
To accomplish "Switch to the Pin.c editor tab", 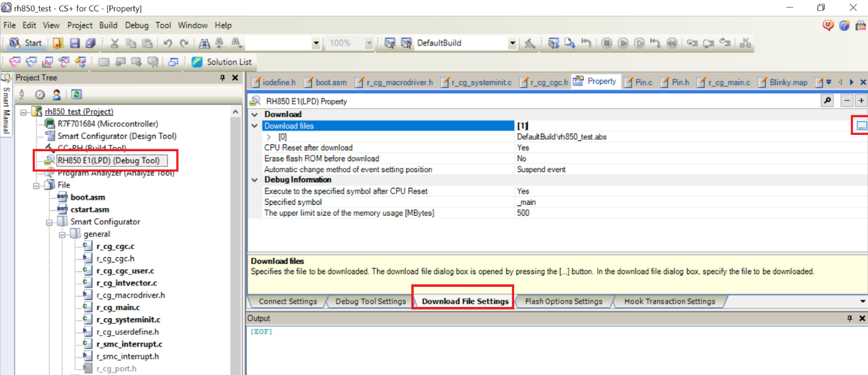I will [637, 83].
